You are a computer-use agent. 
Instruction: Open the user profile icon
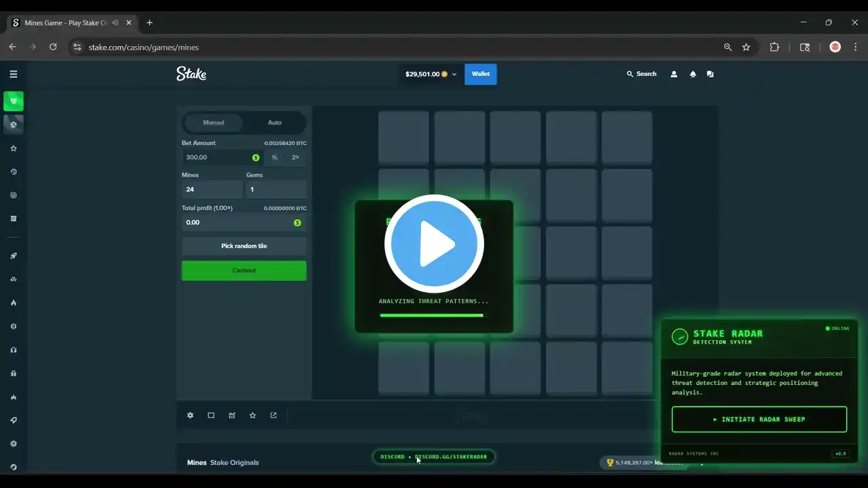tap(674, 74)
